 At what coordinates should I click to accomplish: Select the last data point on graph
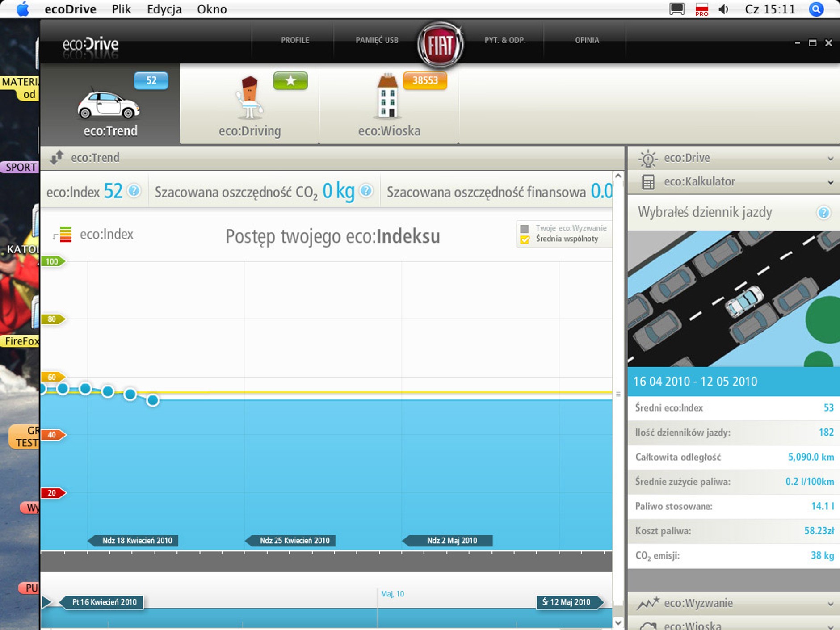point(152,400)
